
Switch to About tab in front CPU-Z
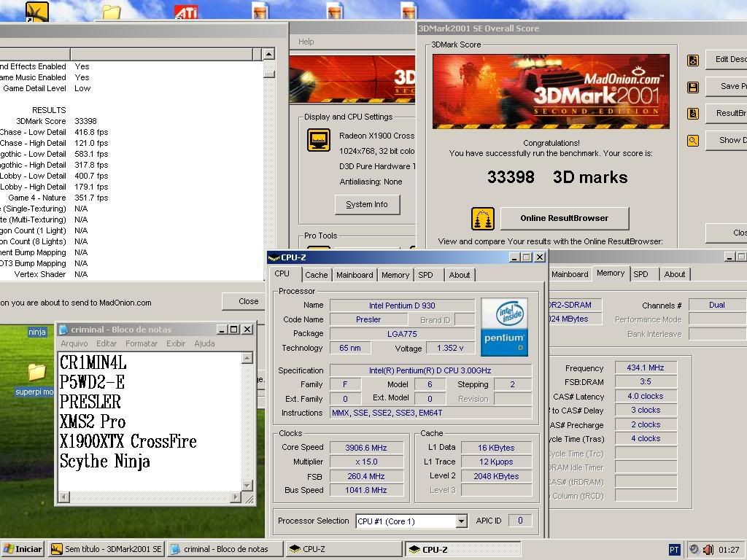coord(460,275)
